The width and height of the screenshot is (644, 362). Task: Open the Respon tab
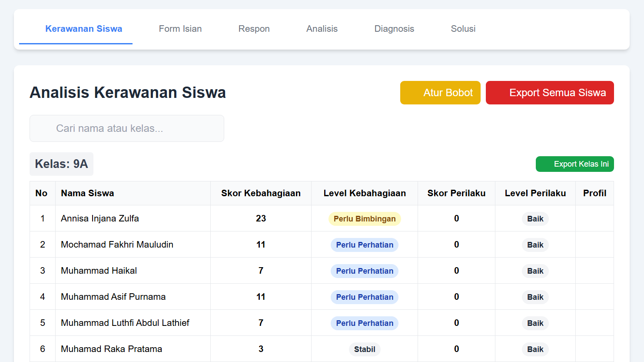click(254, 29)
